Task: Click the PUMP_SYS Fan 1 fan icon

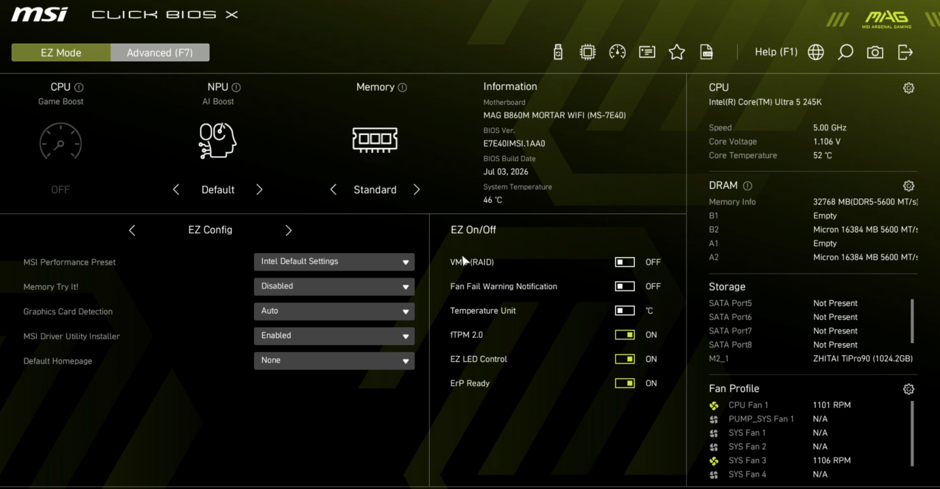Action: 714,419
